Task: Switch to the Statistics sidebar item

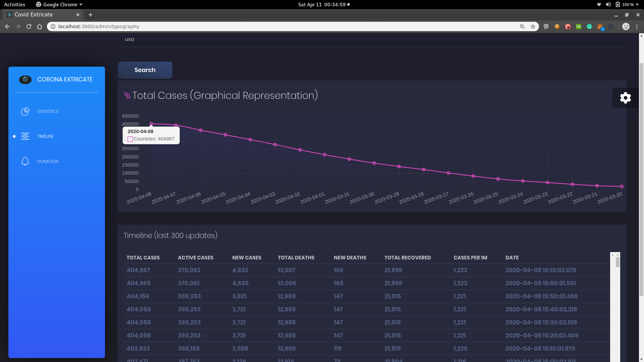Action: click(x=48, y=112)
